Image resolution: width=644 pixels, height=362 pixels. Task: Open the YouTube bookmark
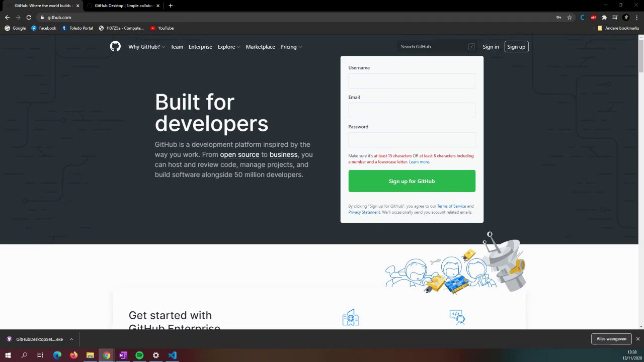(x=162, y=28)
